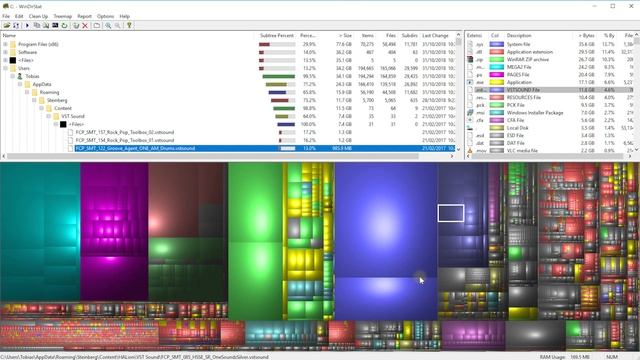
Task: Open the Report menu
Action: (84, 16)
